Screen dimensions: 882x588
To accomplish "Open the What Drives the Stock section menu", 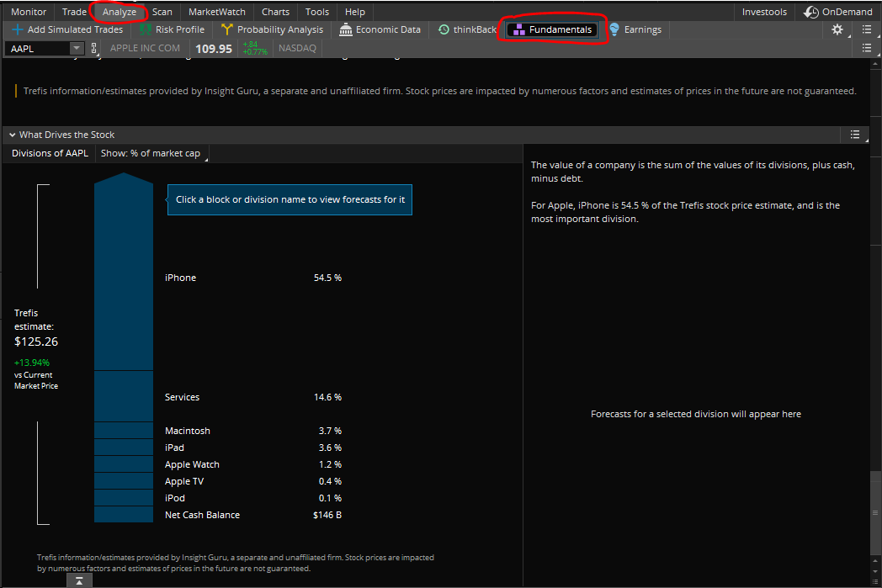I will 855,135.
